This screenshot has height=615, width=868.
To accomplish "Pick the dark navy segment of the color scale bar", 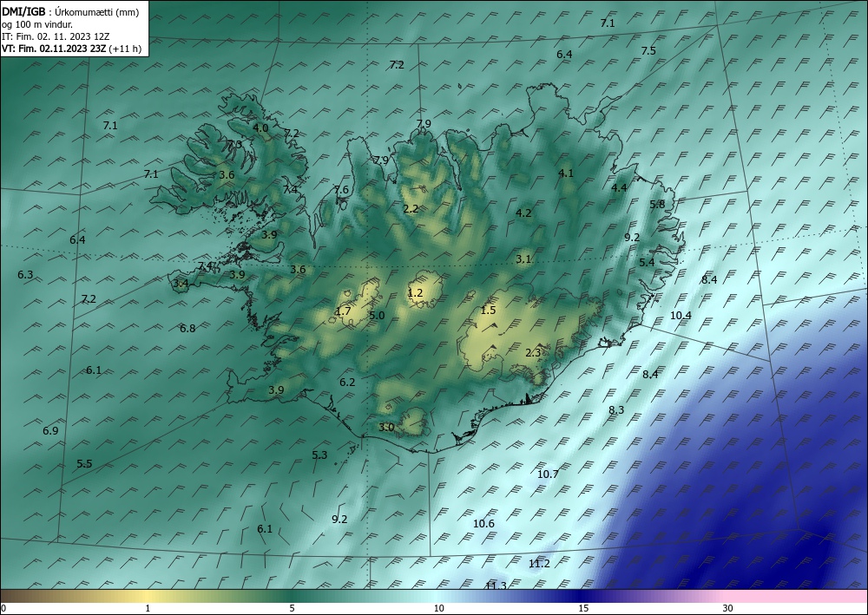I will (x=582, y=597).
